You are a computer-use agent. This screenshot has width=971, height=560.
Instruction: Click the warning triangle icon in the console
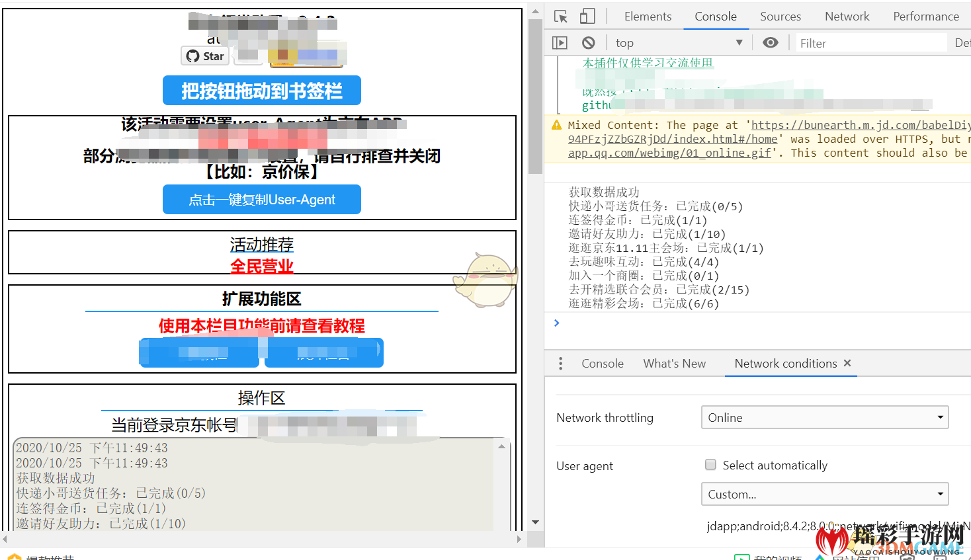(556, 125)
